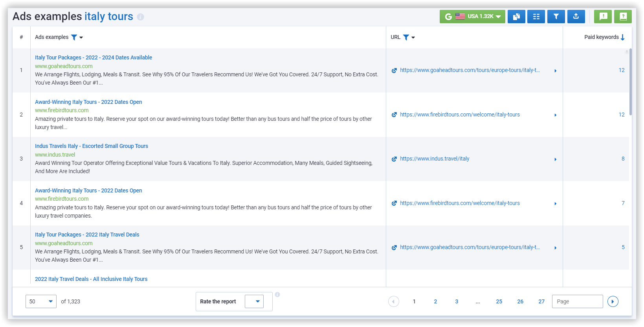Open 'Indus Travels Italy - Escorted Small Group Tours'

click(92, 146)
